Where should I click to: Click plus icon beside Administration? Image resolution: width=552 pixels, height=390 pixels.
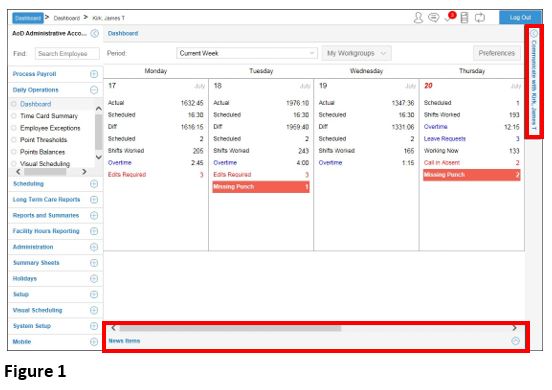(x=94, y=247)
